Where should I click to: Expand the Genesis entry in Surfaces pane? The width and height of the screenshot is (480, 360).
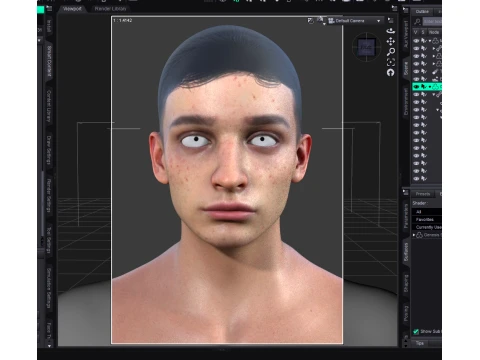tap(414, 235)
